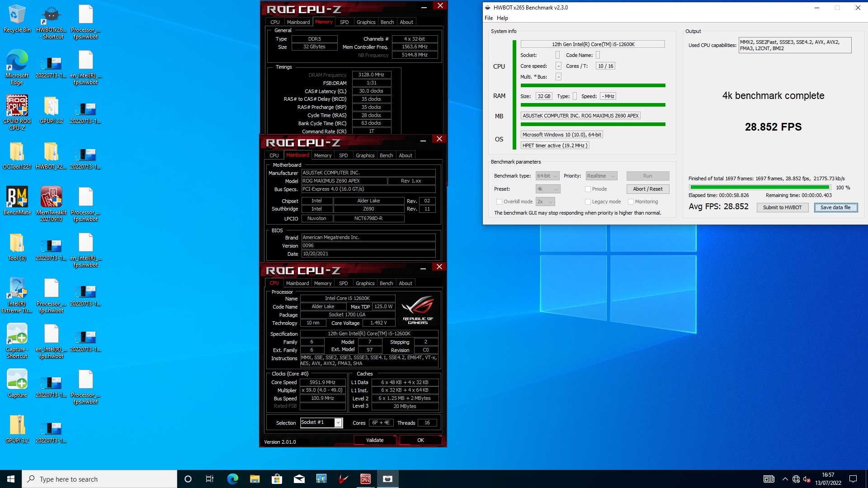Toggle the Legacy mode checkbox

(x=588, y=202)
